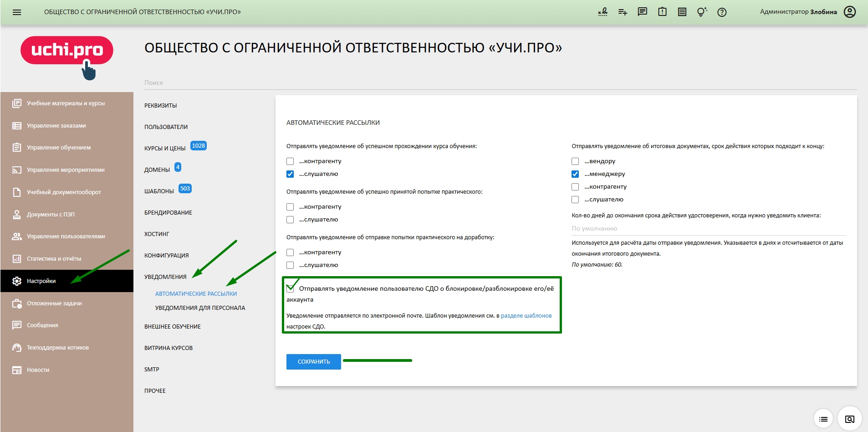Click the 503 badge next to templates

click(185, 189)
